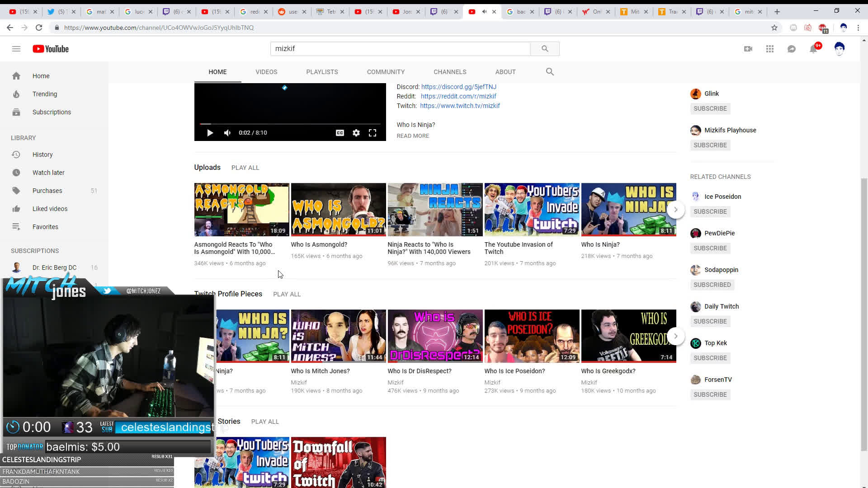The image size is (868, 488).
Task: Open the create video camera icon
Action: point(748,49)
